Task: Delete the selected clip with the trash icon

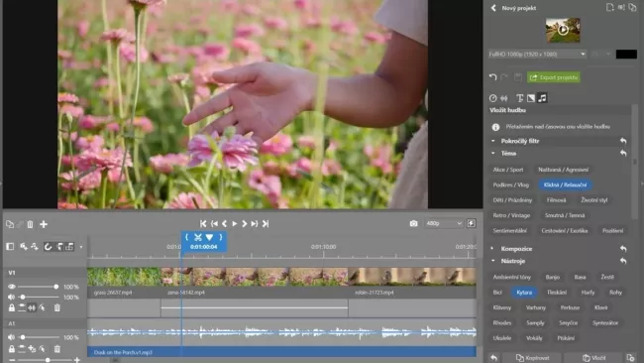Action: tap(30, 224)
